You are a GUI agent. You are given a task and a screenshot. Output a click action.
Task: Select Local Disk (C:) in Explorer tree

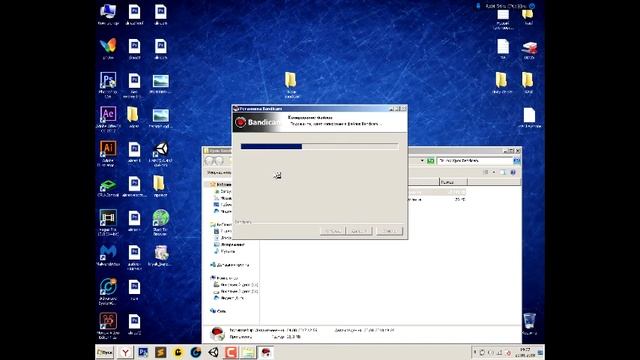tap(236, 284)
